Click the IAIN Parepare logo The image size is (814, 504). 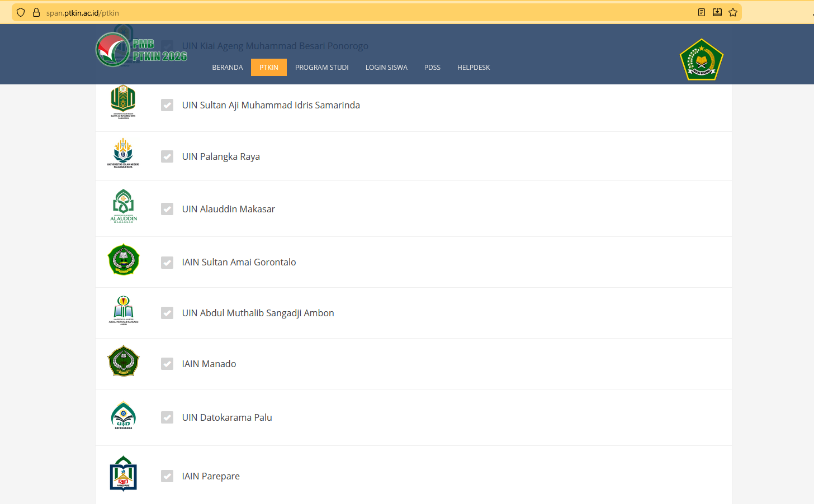[124, 474]
